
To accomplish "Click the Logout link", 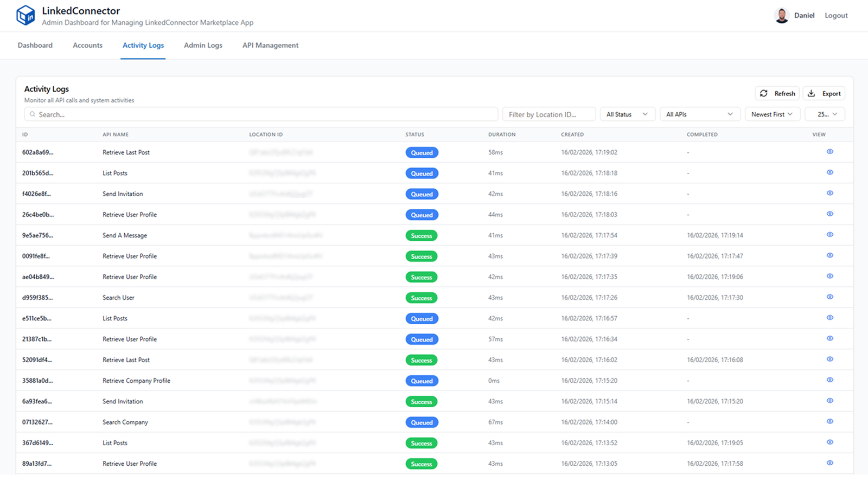I will pyautogui.click(x=835, y=15).
